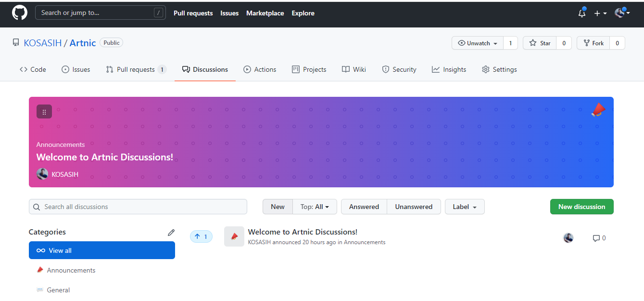Filter by Answered discussions
Image resolution: width=644 pixels, height=301 pixels.
click(364, 207)
